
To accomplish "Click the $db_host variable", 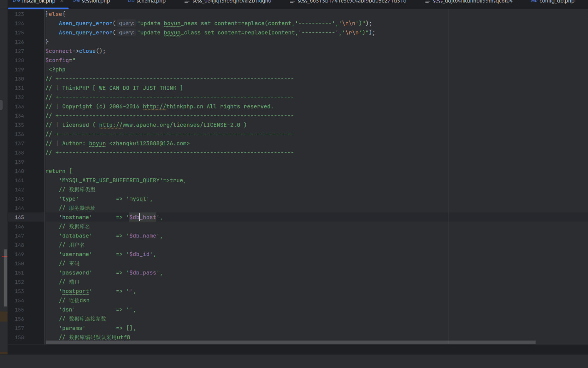I will pyautogui.click(x=143, y=217).
